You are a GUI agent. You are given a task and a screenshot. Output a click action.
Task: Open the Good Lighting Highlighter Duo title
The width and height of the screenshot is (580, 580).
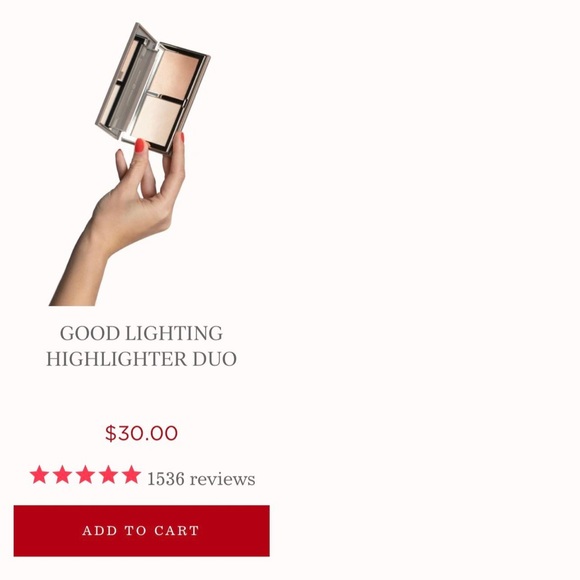click(x=141, y=346)
